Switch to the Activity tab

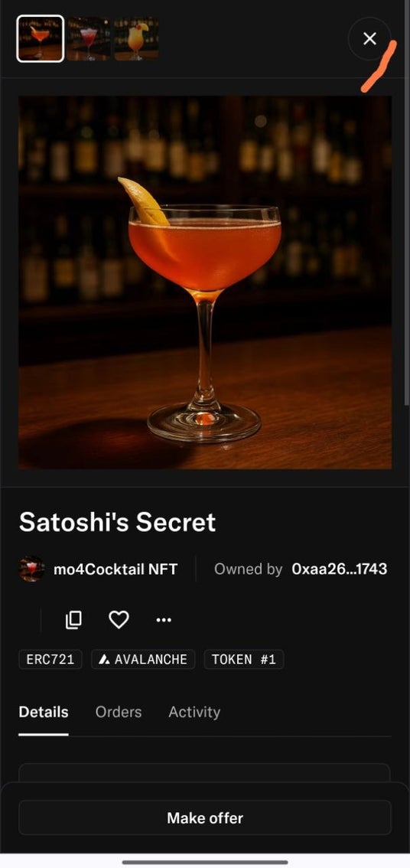click(194, 712)
